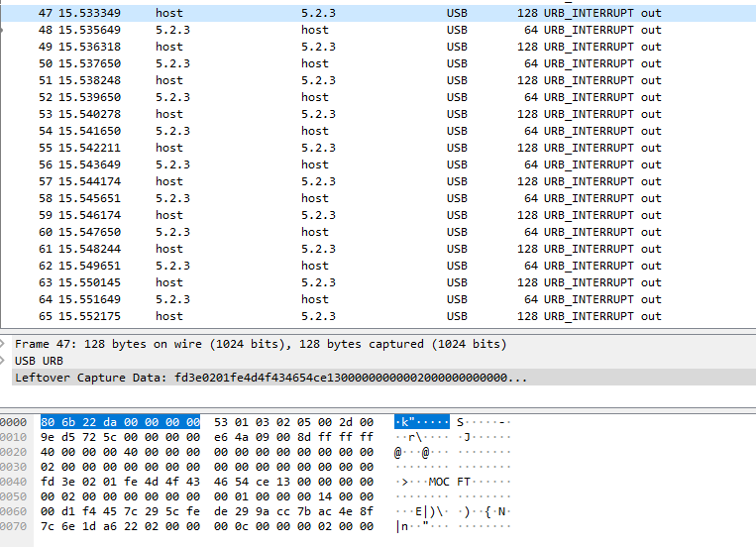Viewport: 756px width, 547px height.
Task: Select hex row at offset 0060
Action: coord(207,511)
